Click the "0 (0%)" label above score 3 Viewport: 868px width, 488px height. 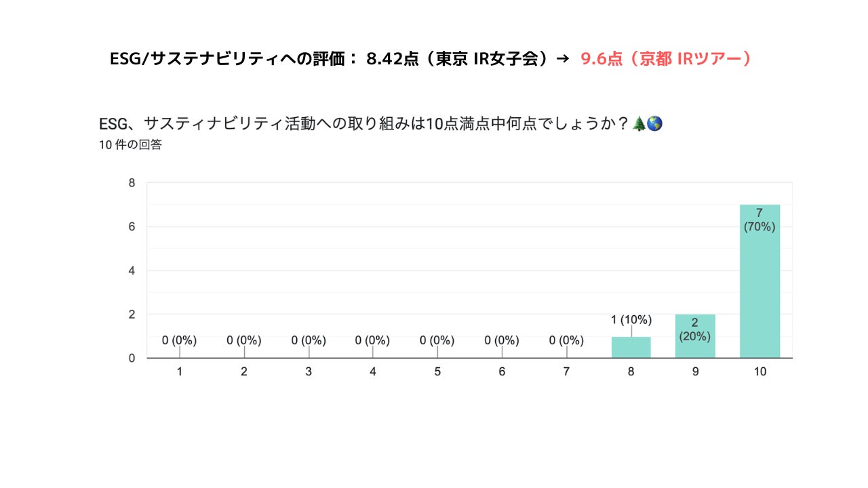pos(309,340)
